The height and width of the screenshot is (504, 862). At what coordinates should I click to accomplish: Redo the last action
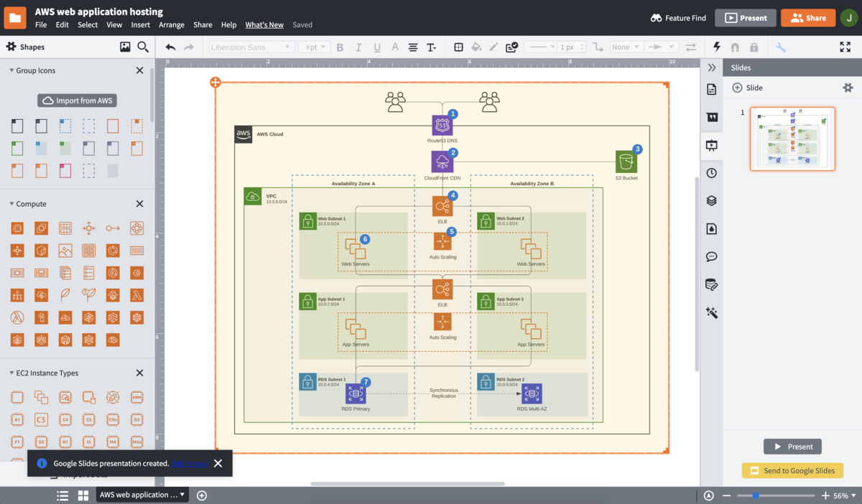(189, 47)
